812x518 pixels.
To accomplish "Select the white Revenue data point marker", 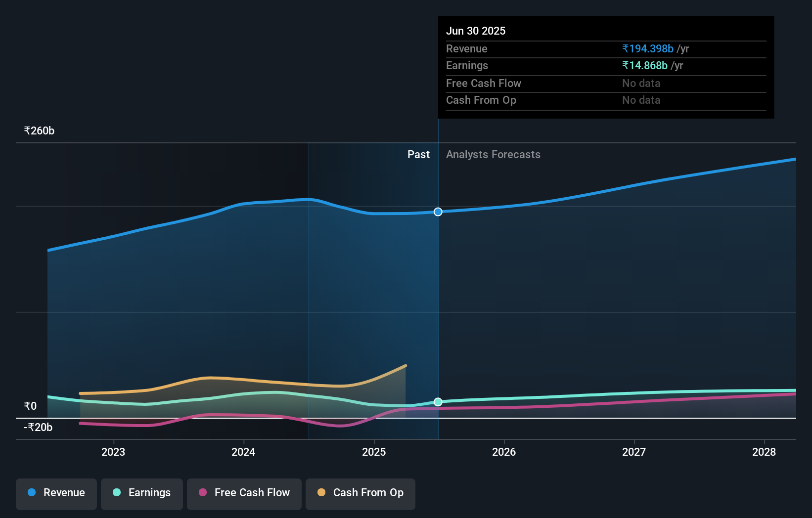I will coord(438,212).
